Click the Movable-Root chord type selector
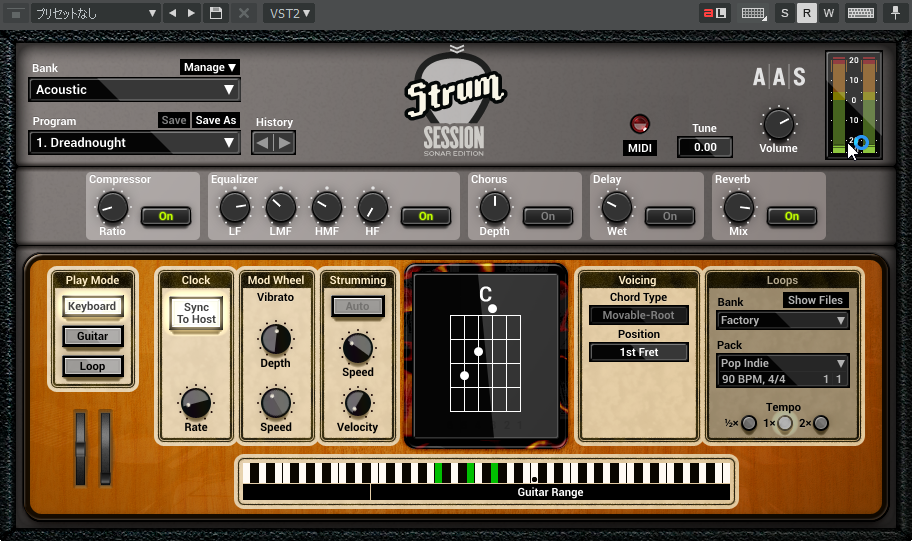This screenshot has height=541, width=912. pos(639,315)
